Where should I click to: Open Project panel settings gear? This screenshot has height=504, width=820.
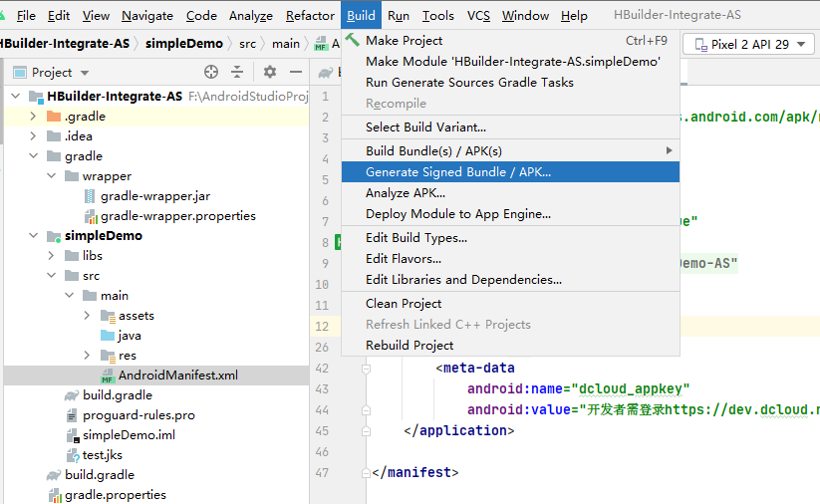(270, 72)
